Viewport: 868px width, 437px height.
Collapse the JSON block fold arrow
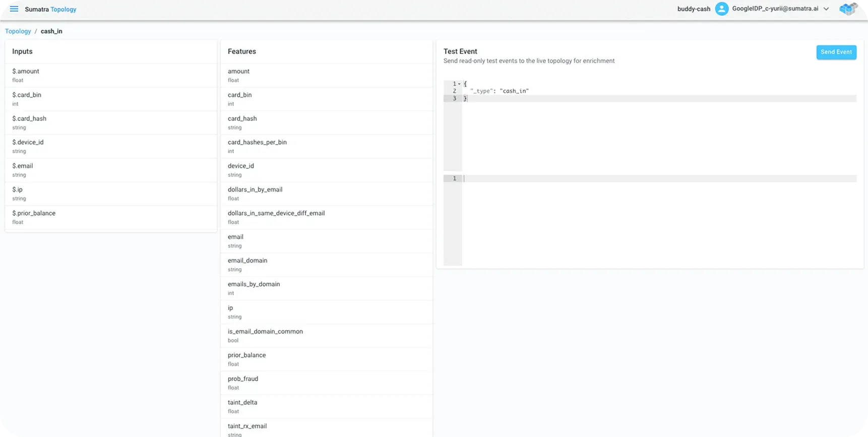459,84
